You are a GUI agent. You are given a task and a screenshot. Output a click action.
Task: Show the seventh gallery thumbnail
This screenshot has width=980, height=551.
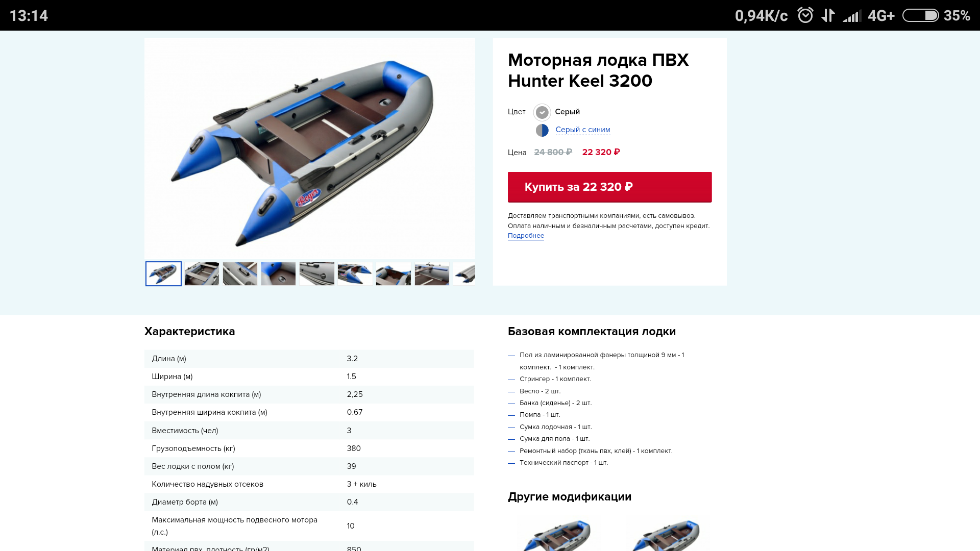click(x=394, y=274)
